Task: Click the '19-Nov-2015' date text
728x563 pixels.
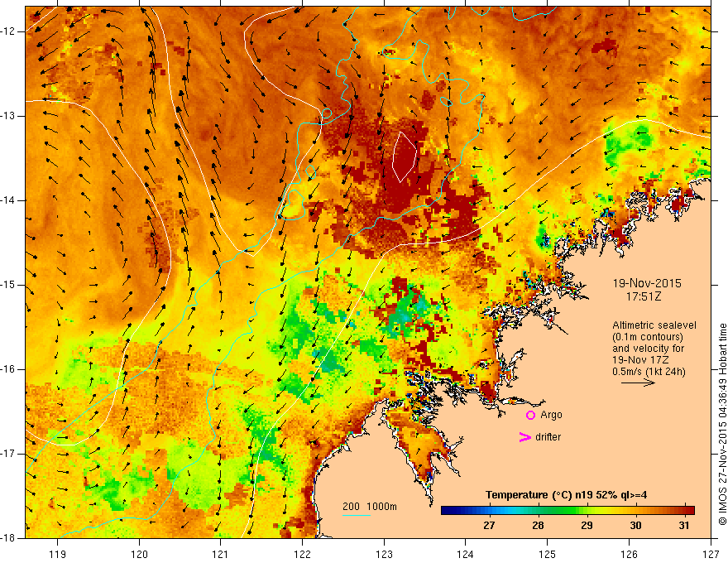Action: point(647,283)
